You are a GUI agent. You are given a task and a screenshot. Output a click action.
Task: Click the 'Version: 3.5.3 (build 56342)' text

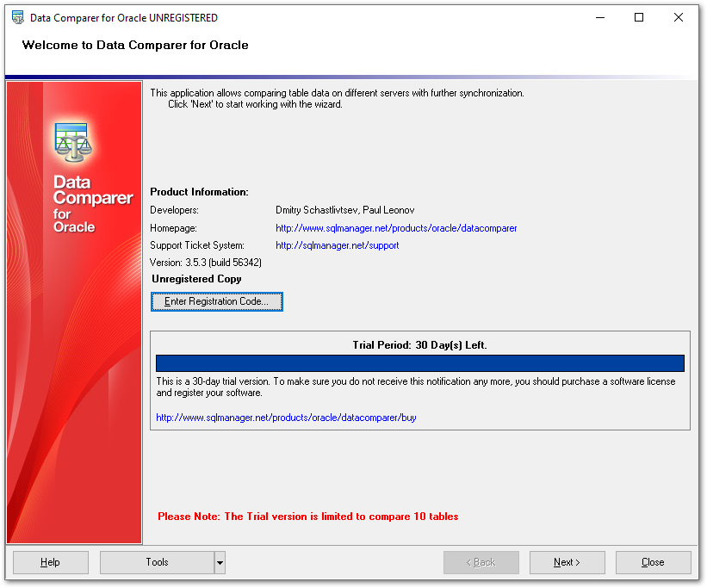[x=206, y=263]
